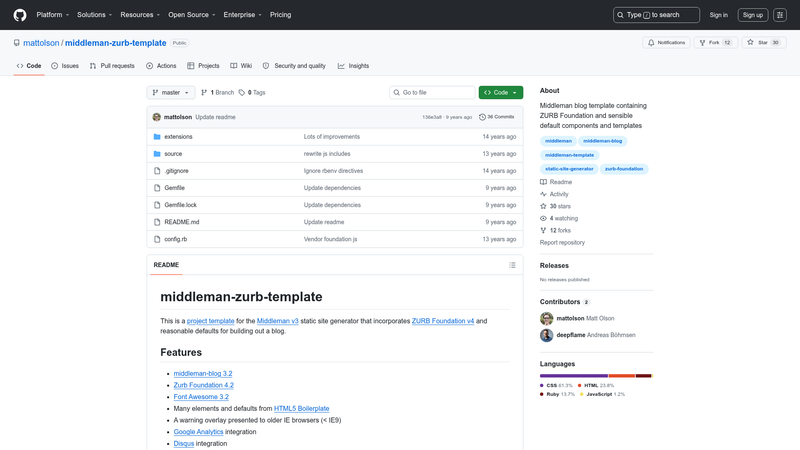The height and width of the screenshot is (450, 800).
Task: Open the Platform menu
Action: point(53,15)
